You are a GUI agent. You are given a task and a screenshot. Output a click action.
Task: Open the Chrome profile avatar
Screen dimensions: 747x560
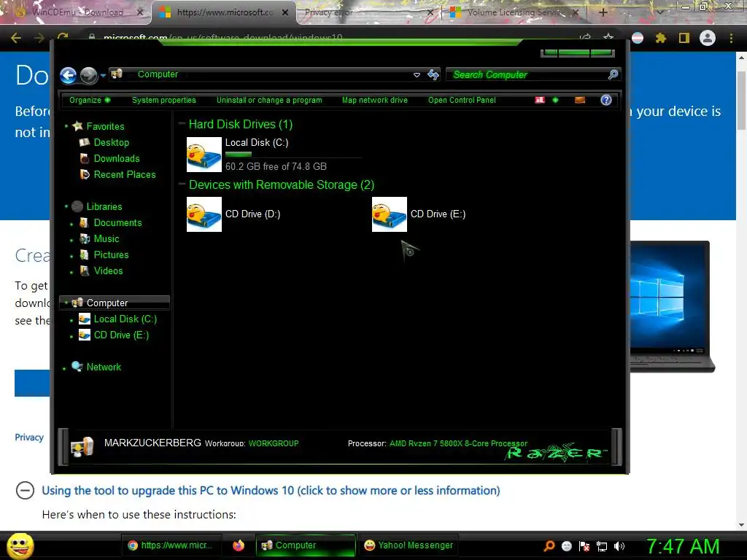click(708, 38)
